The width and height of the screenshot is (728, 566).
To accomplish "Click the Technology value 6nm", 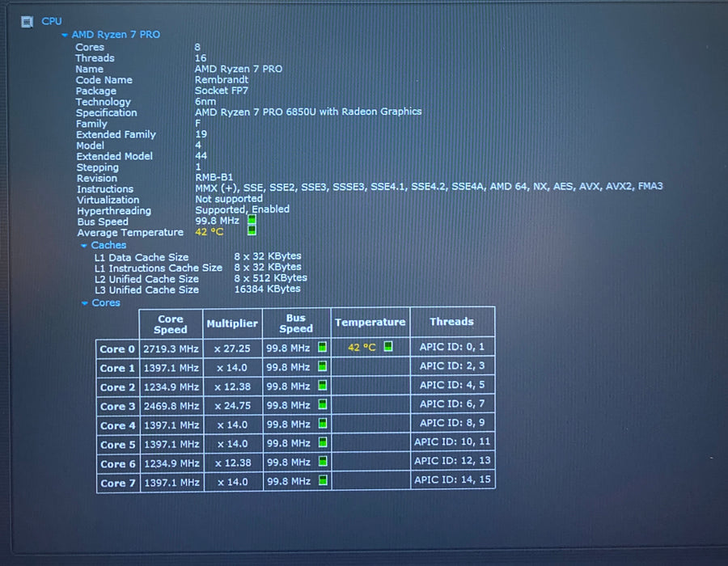I will pos(205,102).
